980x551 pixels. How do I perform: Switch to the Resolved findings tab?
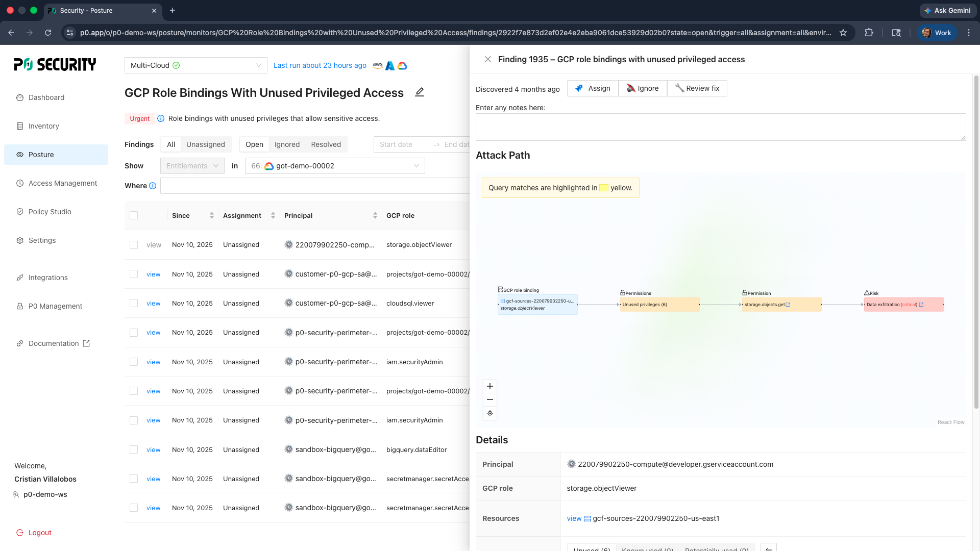[x=326, y=144]
